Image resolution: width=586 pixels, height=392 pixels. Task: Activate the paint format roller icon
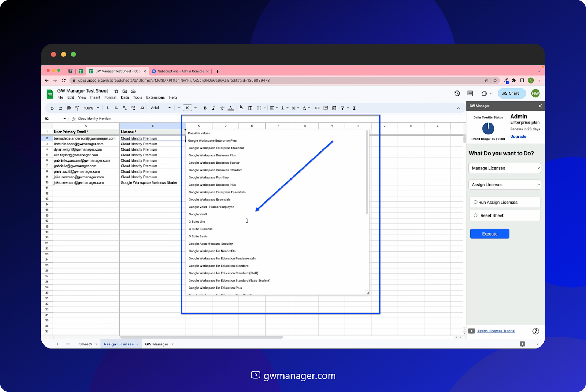click(x=77, y=108)
